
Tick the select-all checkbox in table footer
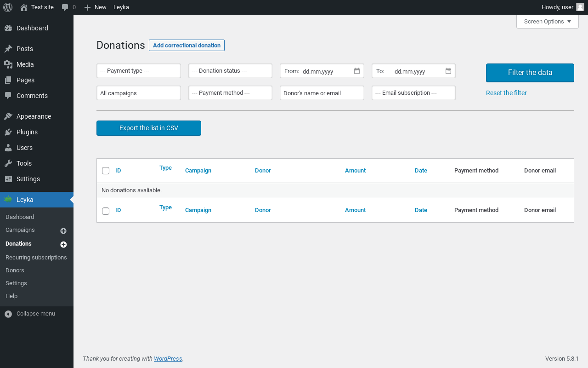[106, 211]
